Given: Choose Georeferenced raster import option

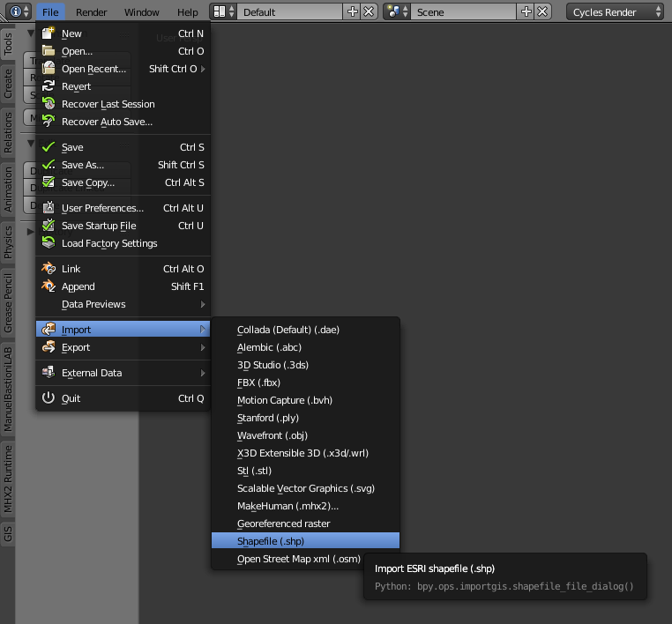Looking at the screenshot, I should click(x=305, y=524).
